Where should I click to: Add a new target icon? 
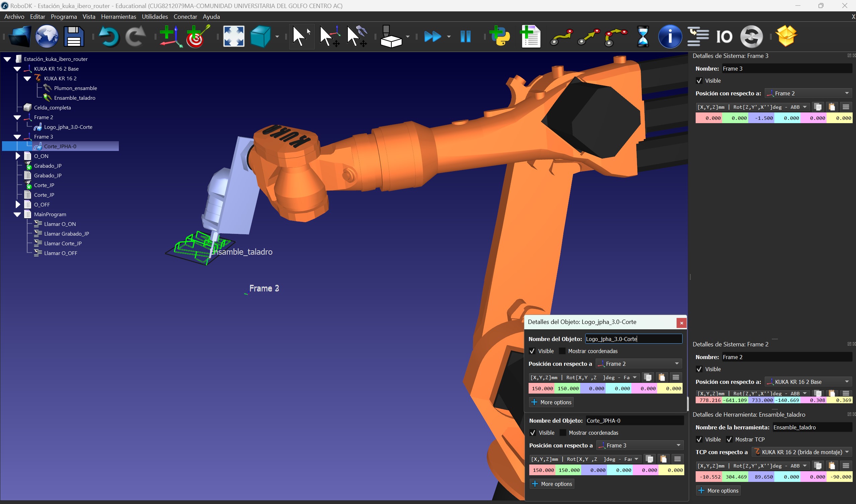[198, 36]
